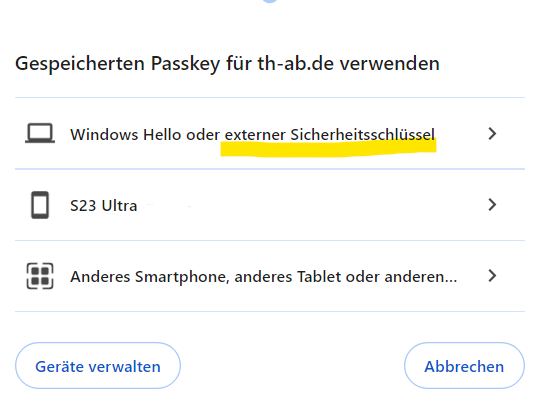Click the word 'verwenden' in the heading

click(x=390, y=64)
